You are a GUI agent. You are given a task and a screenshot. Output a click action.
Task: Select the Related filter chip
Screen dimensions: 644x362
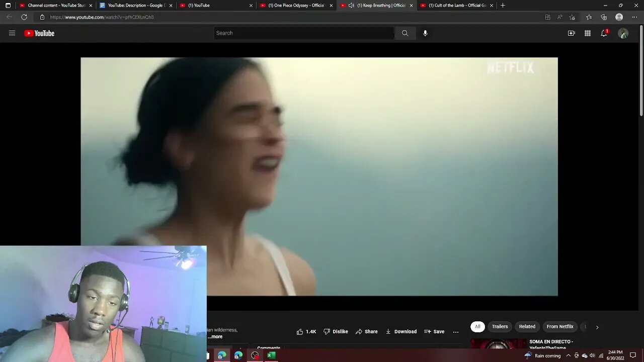coord(527,327)
